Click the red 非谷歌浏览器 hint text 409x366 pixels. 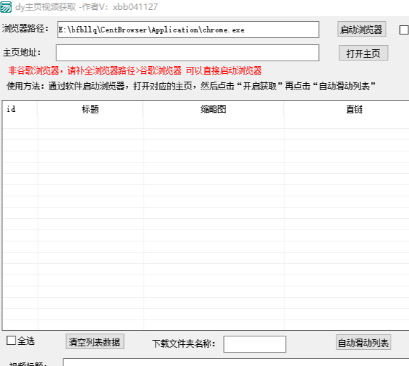(x=135, y=71)
